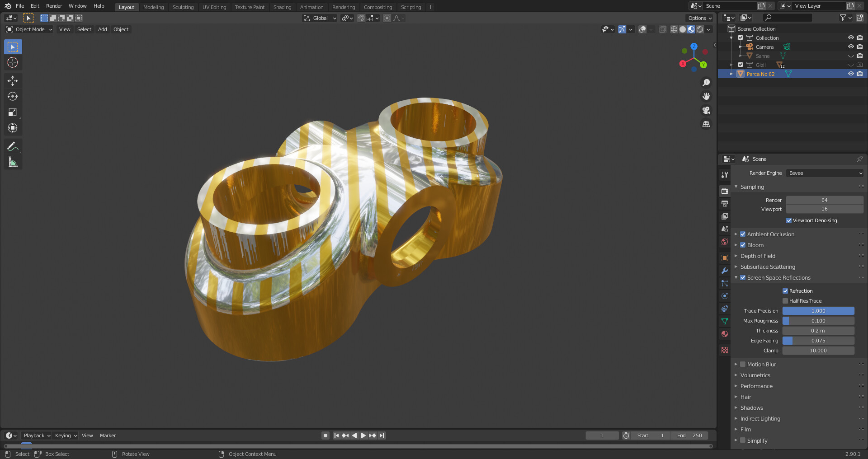Activate the Scale tool
Image resolution: width=868 pixels, height=459 pixels.
click(13, 112)
